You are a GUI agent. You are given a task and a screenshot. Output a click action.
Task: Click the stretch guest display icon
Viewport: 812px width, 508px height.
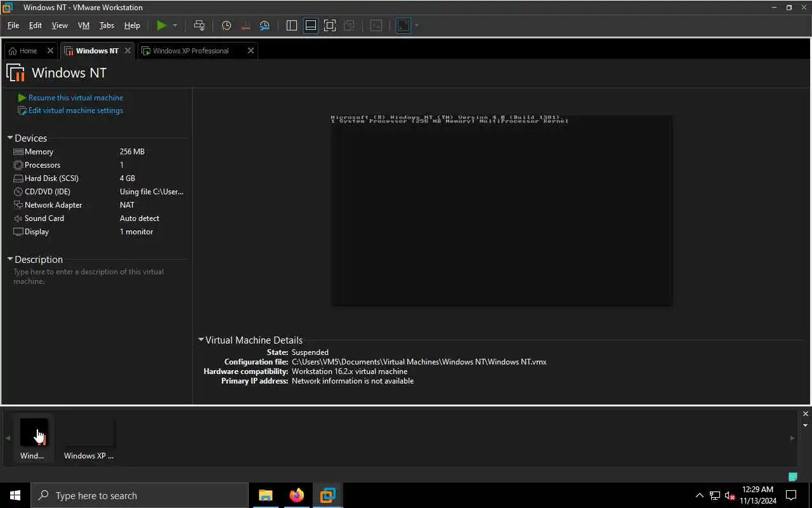coord(403,25)
